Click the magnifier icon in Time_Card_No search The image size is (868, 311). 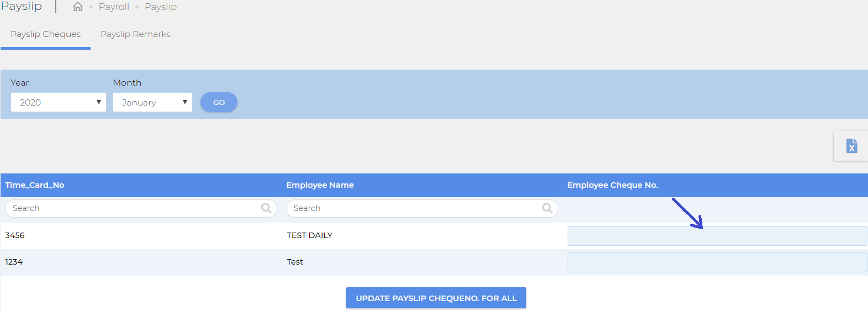(x=266, y=208)
